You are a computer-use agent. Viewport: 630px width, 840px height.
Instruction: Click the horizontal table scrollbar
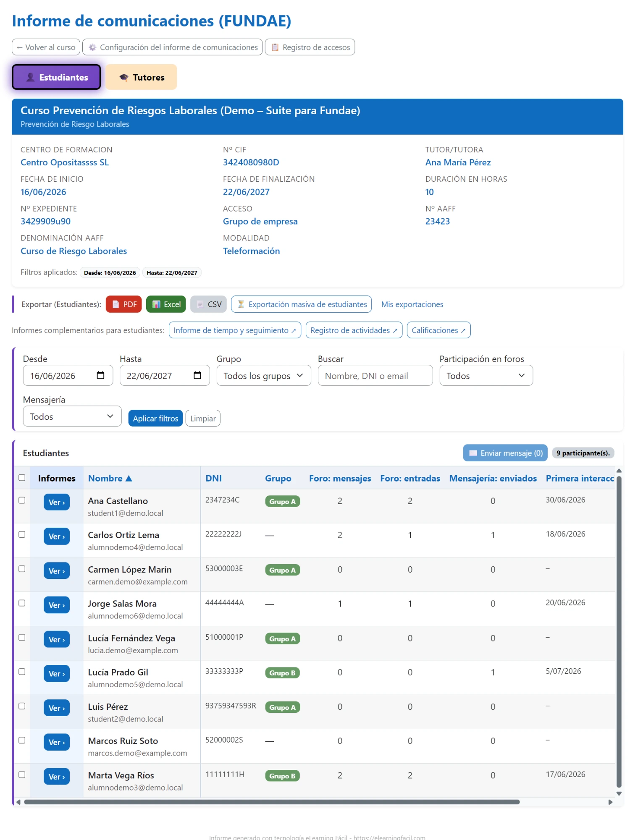tap(272, 802)
